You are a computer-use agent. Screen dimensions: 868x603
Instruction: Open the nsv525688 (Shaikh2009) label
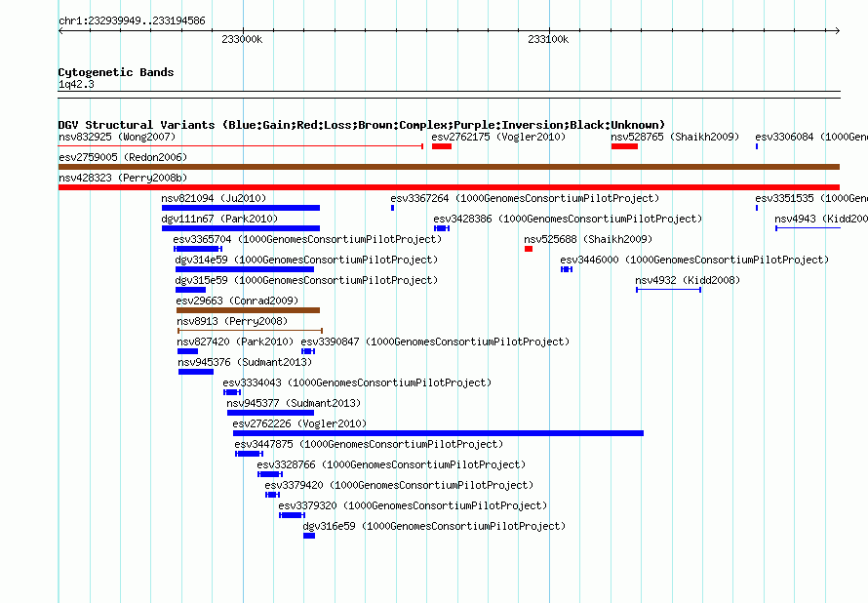588,239
